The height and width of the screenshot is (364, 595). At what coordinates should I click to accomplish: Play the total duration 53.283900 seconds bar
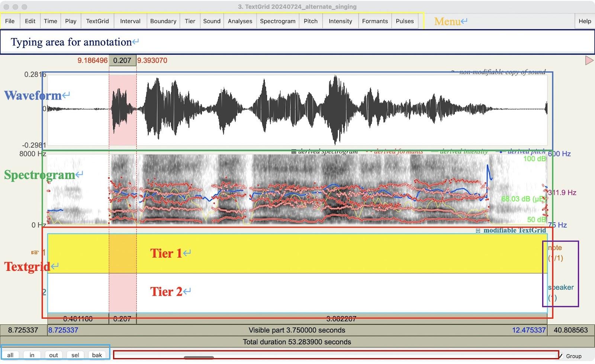(x=297, y=342)
